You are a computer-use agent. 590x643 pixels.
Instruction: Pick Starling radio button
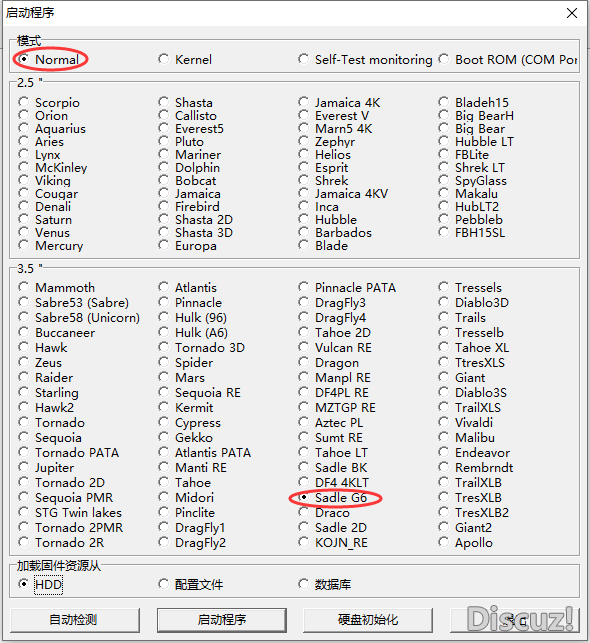point(24,392)
